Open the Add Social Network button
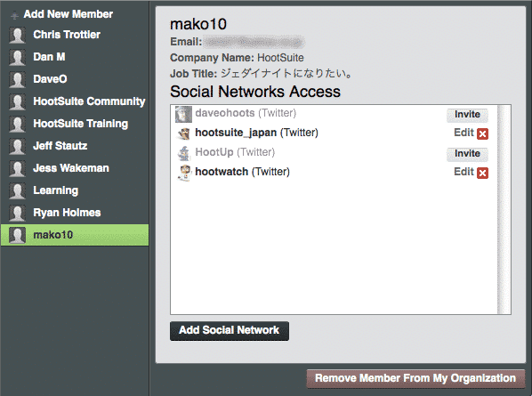 (230, 330)
